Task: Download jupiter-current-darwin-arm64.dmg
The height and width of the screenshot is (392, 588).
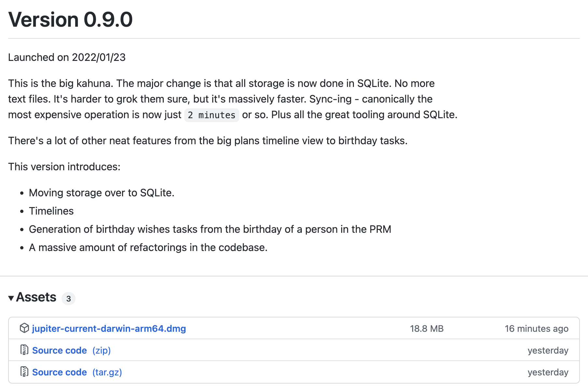Action: point(109,329)
